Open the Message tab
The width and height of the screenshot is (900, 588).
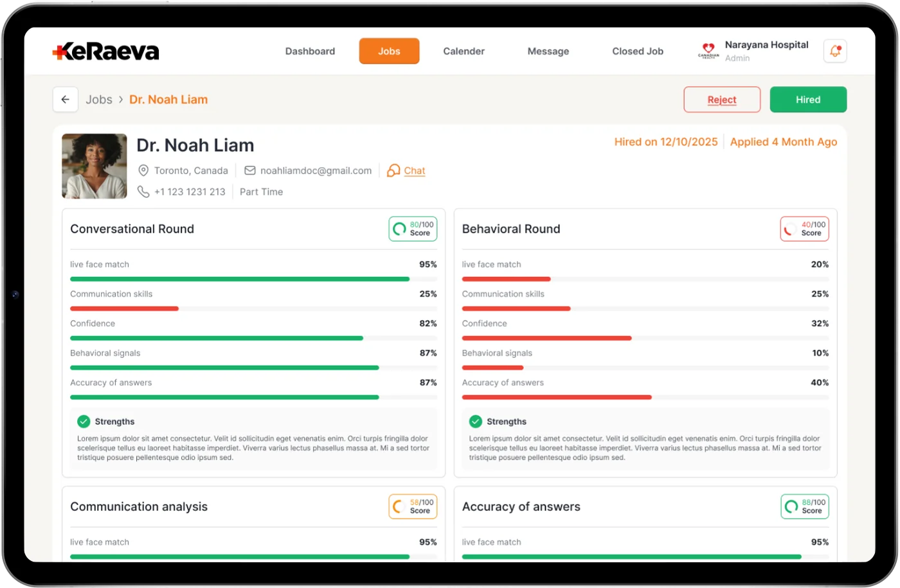tap(548, 51)
